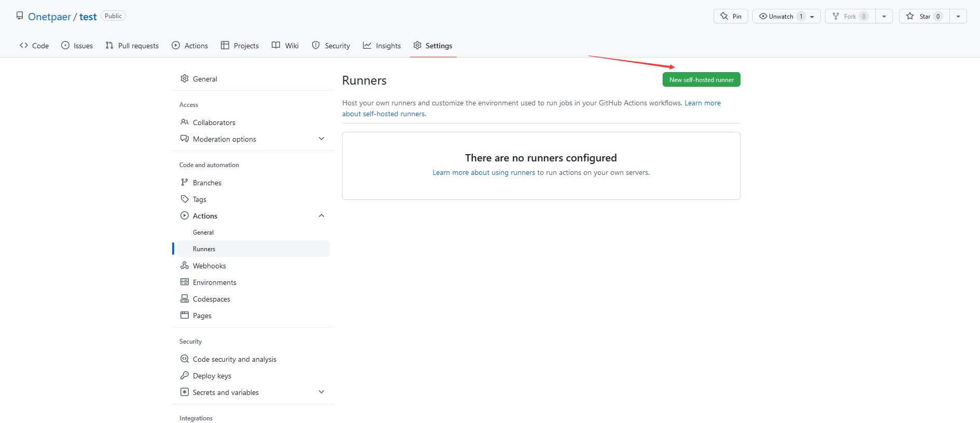Click the pull request icon in navigation
This screenshot has width=980, height=423.
coord(109,45)
